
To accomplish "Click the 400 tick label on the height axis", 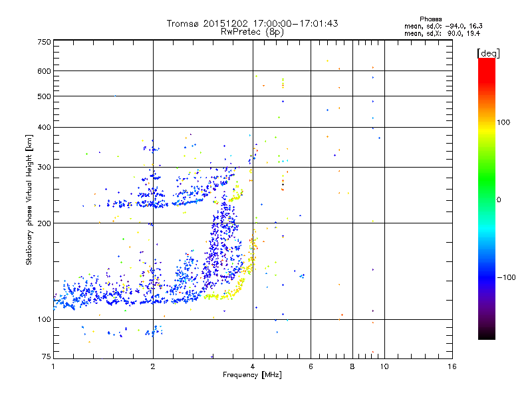I will [44, 128].
